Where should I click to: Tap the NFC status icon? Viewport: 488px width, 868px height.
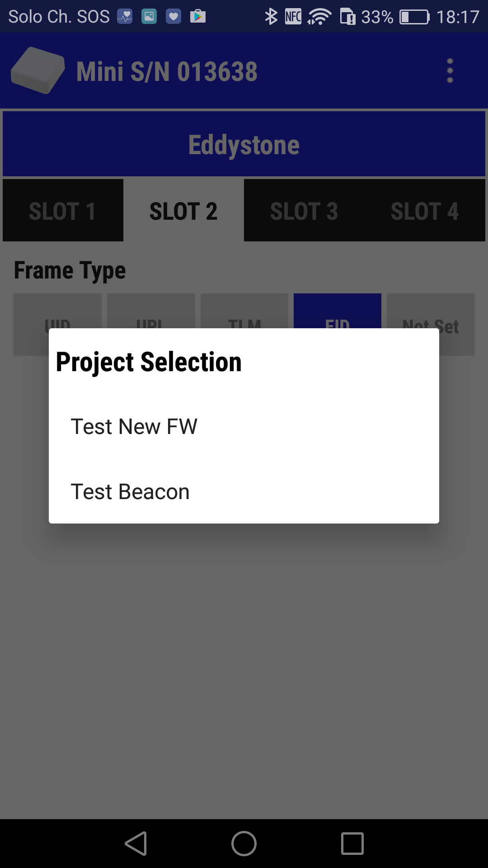[x=293, y=17]
